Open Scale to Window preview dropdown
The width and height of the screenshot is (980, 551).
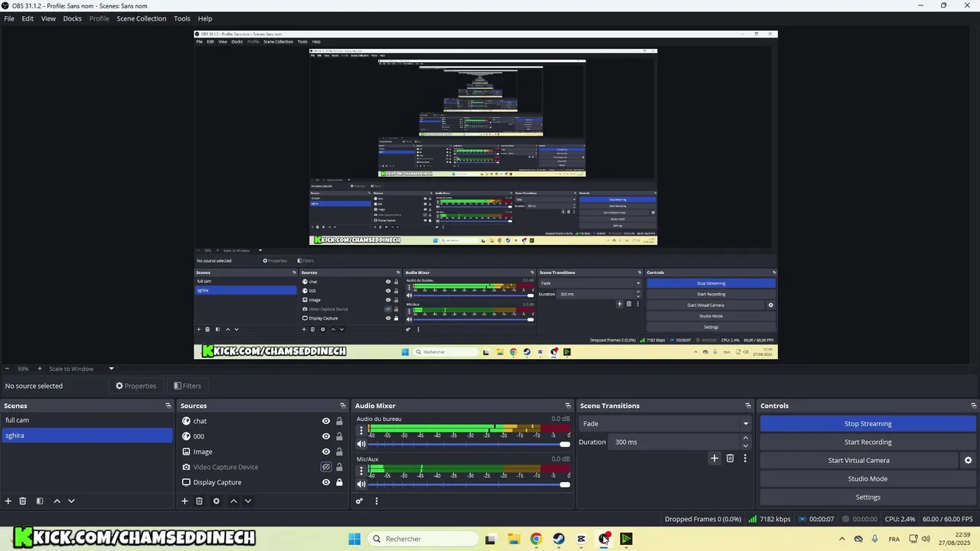[x=80, y=369]
